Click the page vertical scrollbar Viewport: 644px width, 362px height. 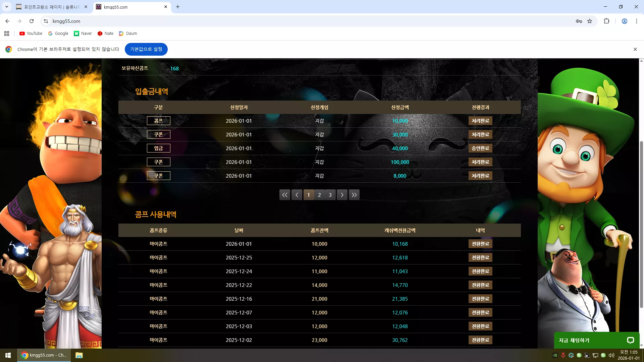tap(641, 225)
